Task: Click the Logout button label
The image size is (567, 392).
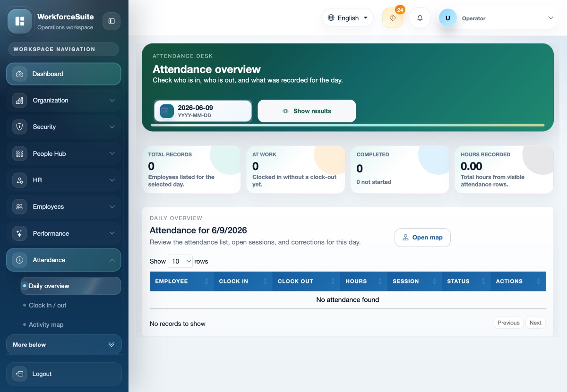Action: coord(42,374)
